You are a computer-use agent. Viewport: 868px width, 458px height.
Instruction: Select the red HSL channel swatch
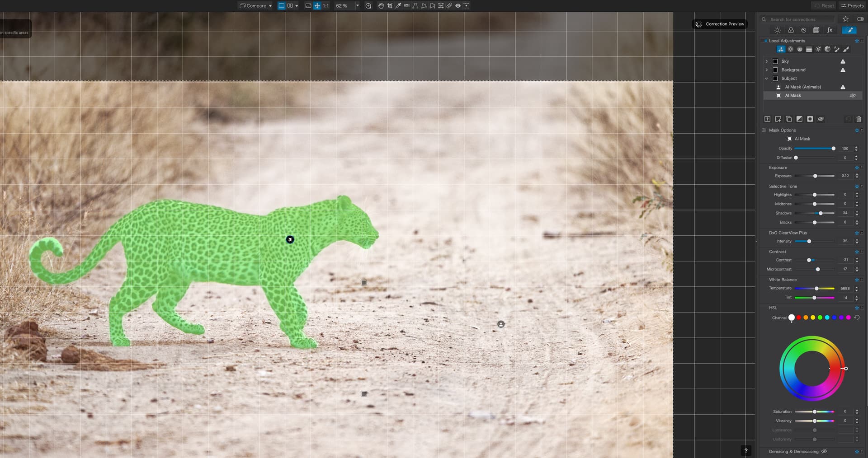799,318
